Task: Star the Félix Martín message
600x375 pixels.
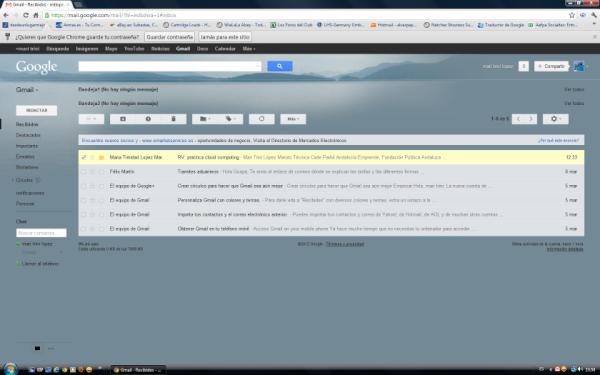Action: pyautogui.click(x=92, y=172)
